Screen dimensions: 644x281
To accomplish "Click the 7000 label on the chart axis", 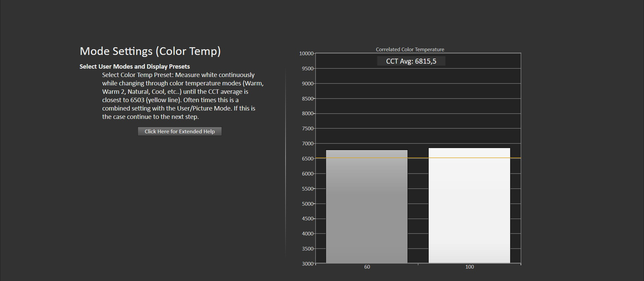I will [308, 143].
